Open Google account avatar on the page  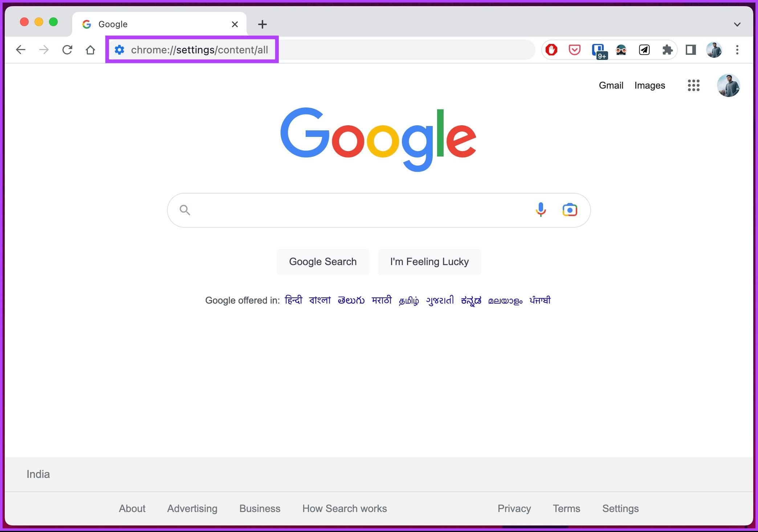coord(728,85)
